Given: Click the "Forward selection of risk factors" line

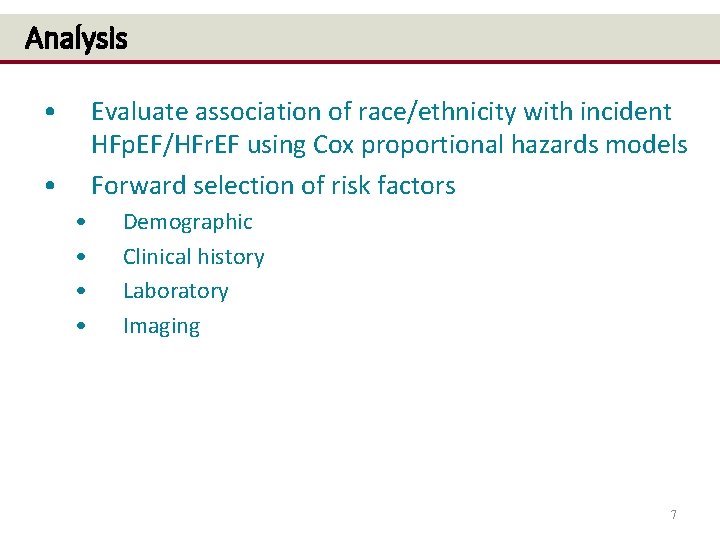Looking at the screenshot, I should pos(273,186).
